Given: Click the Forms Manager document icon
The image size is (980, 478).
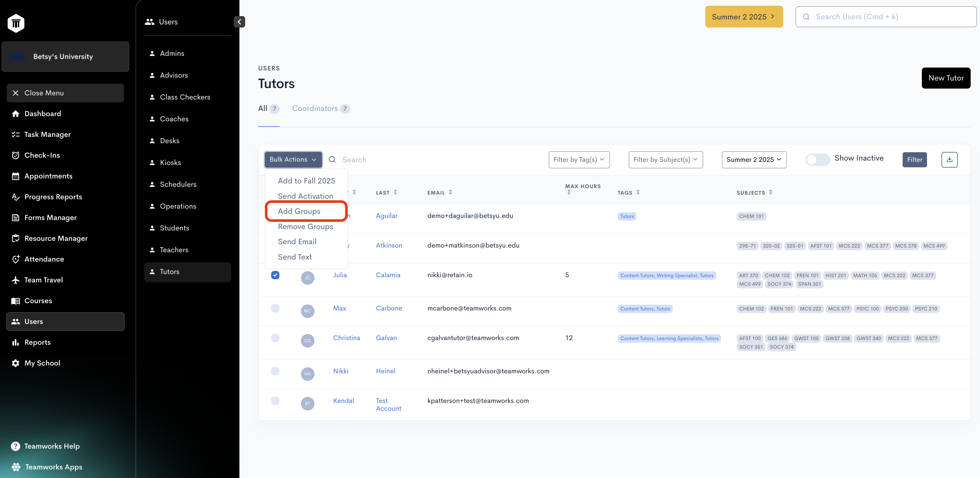Looking at the screenshot, I should (16, 218).
